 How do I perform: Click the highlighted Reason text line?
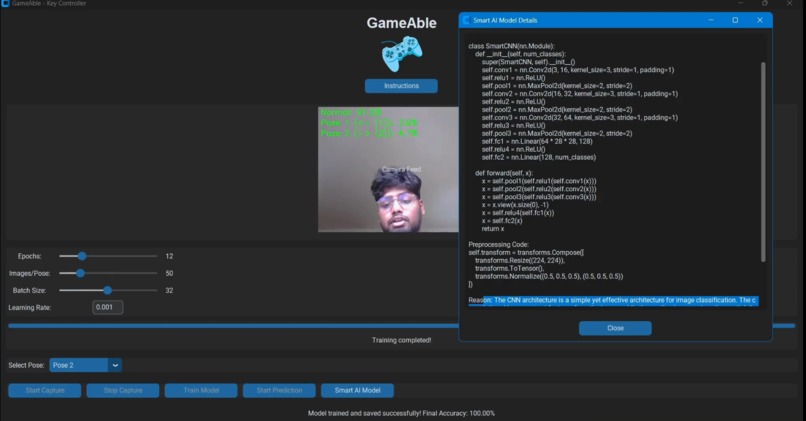[613, 300]
